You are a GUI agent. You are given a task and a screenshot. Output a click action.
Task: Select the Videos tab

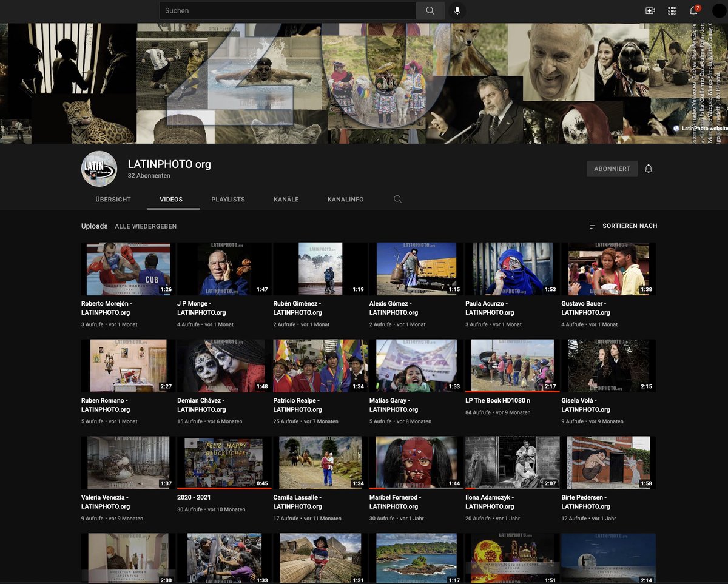171,199
